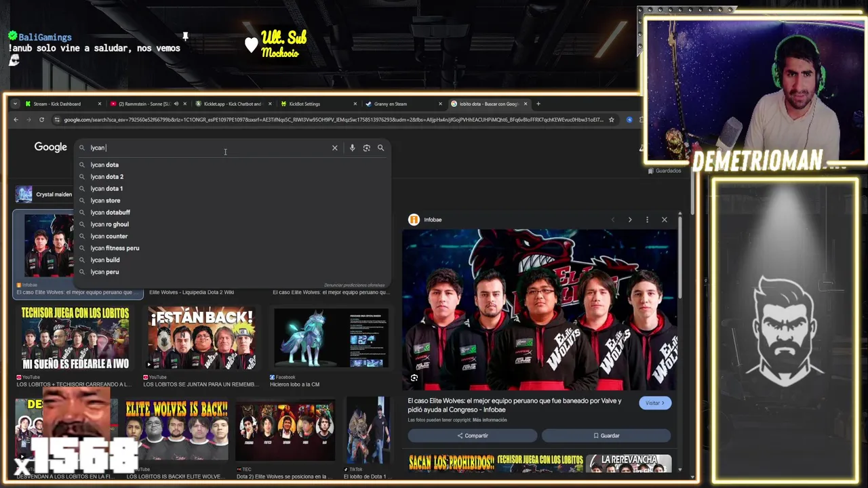Screen dimensions: 868x488
Task: Select the Crystal maiden filter chip
Action: [45, 195]
